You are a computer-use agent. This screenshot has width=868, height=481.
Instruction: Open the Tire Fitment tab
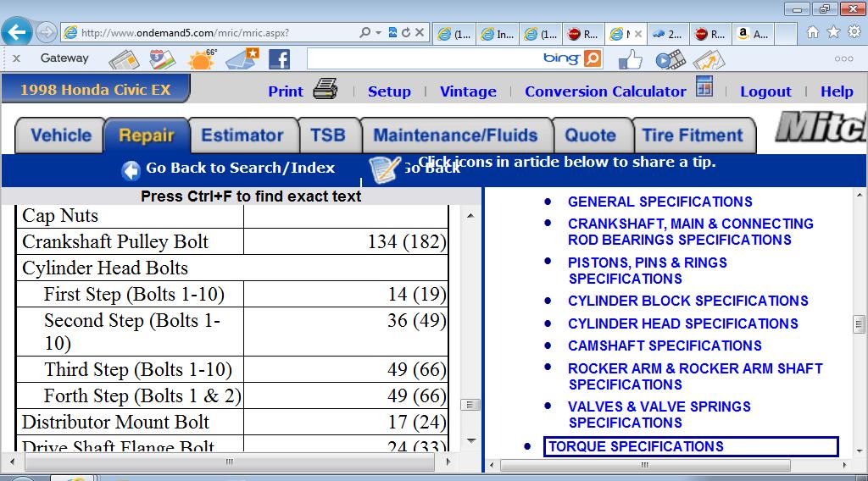(x=692, y=135)
